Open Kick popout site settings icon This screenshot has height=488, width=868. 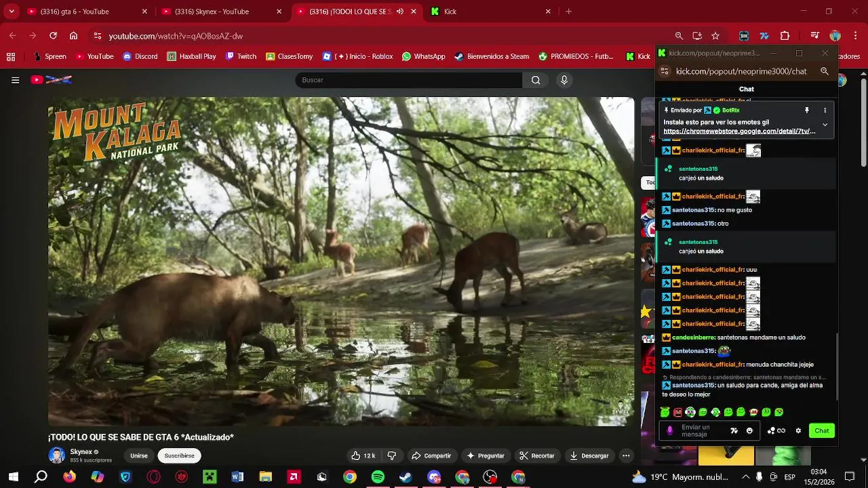tap(665, 71)
